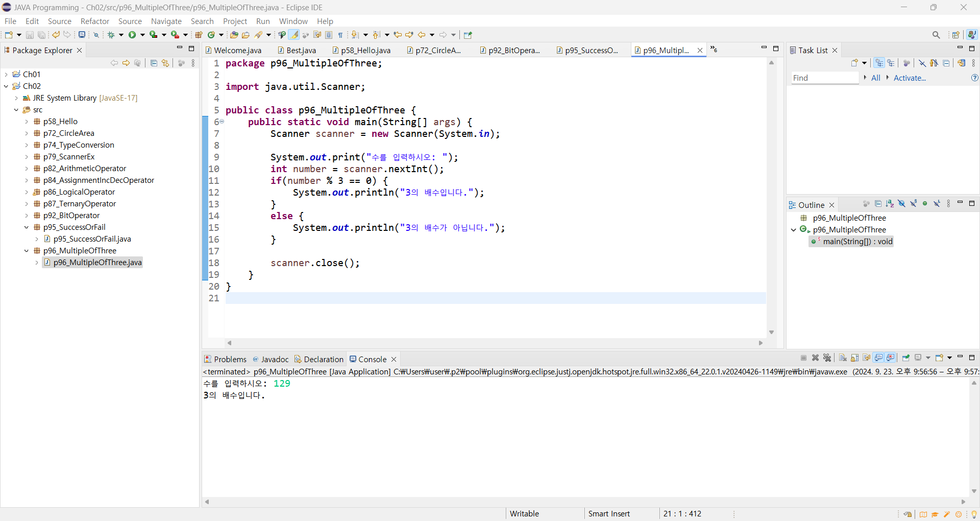Click the New Java Class icon
This screenshot has width=980, height=521.
tap(211, 35)
